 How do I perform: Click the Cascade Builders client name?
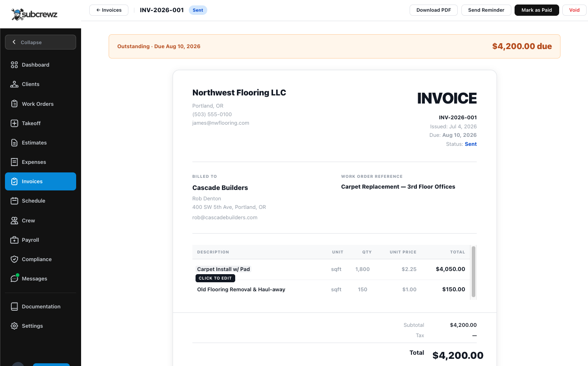click(220, 188)
